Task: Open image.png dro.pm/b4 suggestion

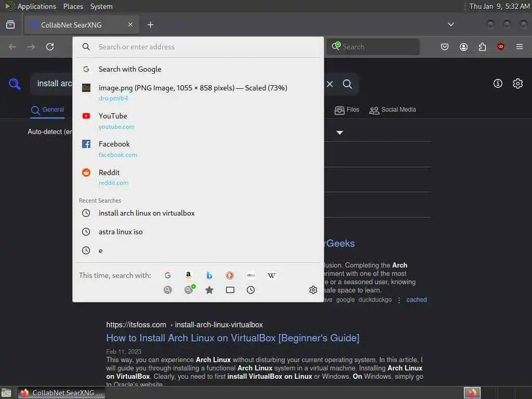Action: [x=198, y=92]
